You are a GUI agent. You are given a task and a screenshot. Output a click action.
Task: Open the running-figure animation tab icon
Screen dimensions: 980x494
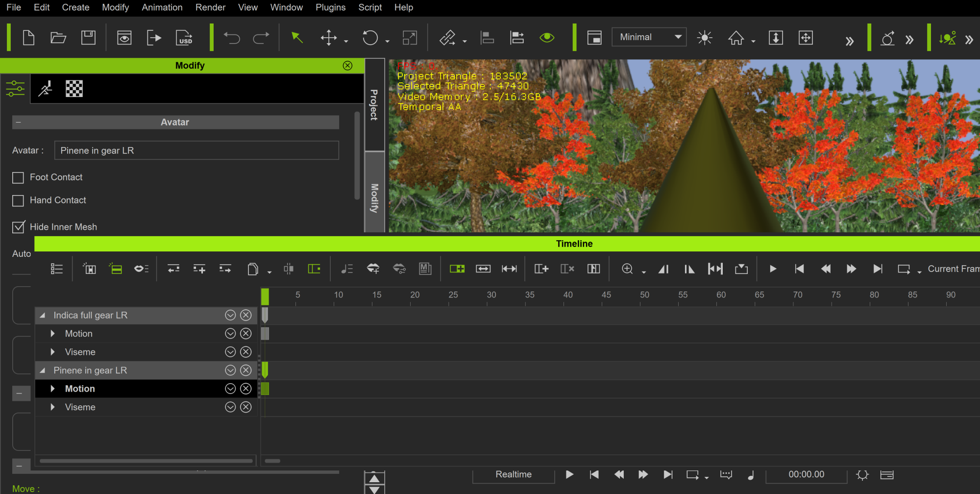(x=46, y=89)
